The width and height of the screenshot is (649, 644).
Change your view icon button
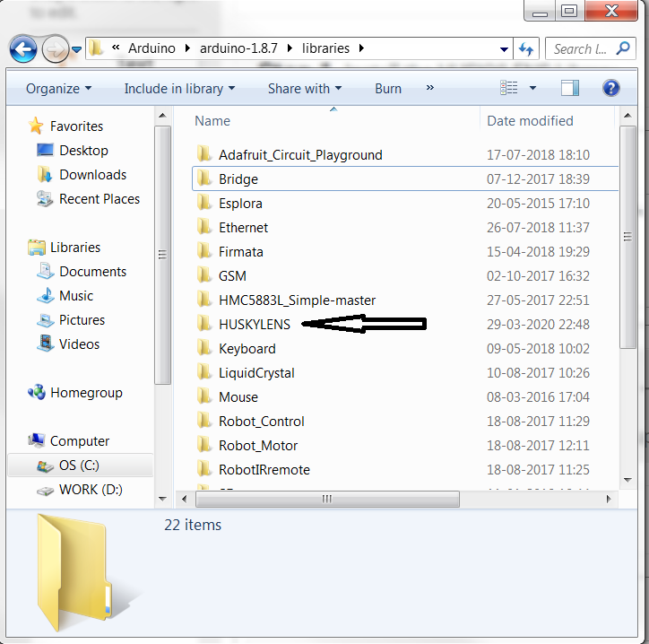pyautogui.click(x=508, y=88)
